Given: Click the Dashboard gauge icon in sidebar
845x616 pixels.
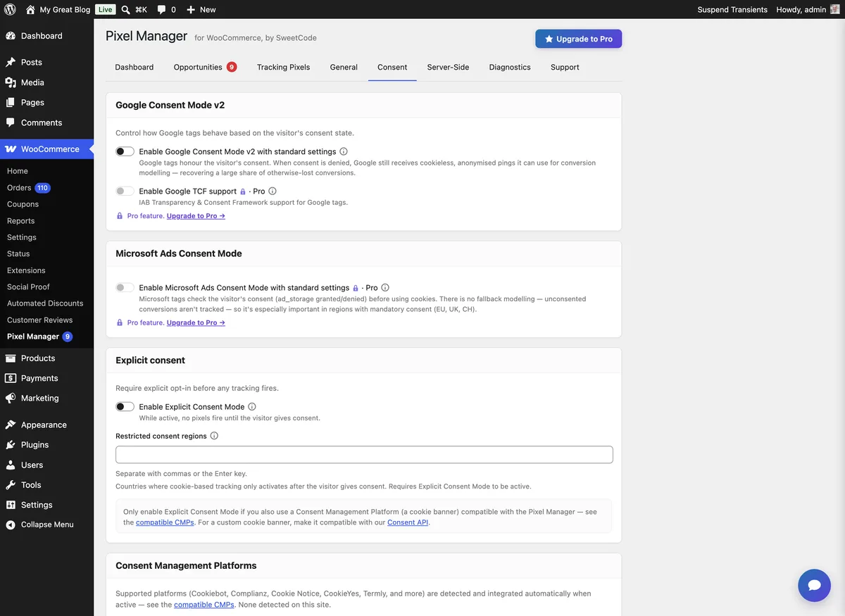Looking at the screenshot, I should point(11,36).
